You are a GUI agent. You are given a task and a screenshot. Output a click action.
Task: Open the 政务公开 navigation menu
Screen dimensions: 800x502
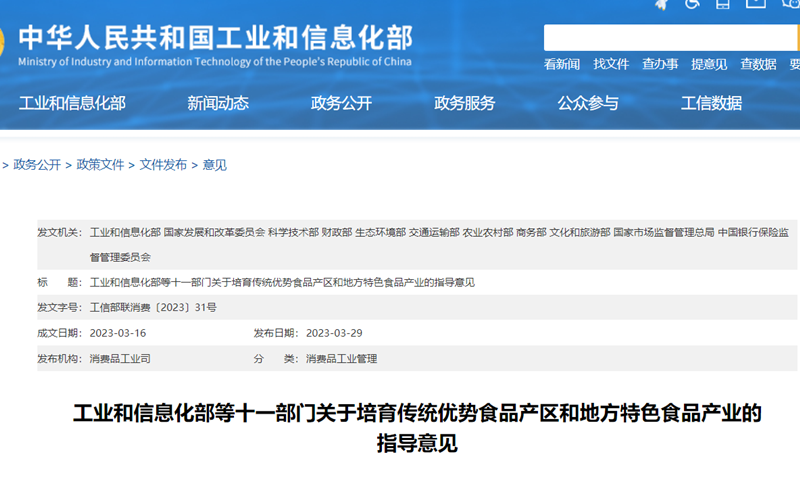point(341,103)
